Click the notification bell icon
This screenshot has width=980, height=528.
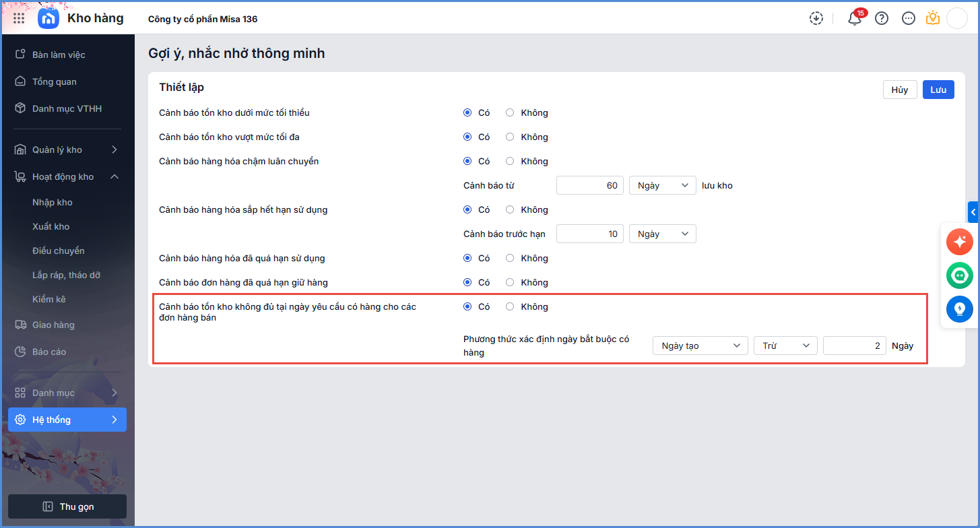point(855,19)
